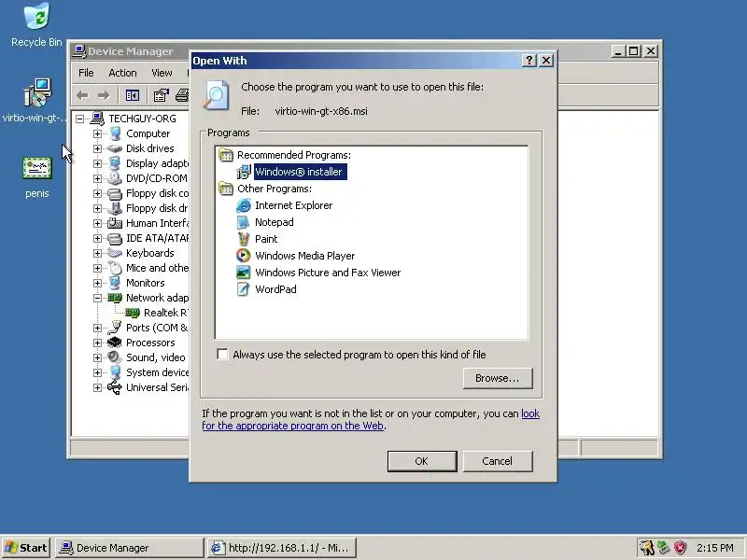Screen dimensions: 747x560
Task: Click the TECHGUY-ORG computer root icon
Action: [x=97, y=119]
